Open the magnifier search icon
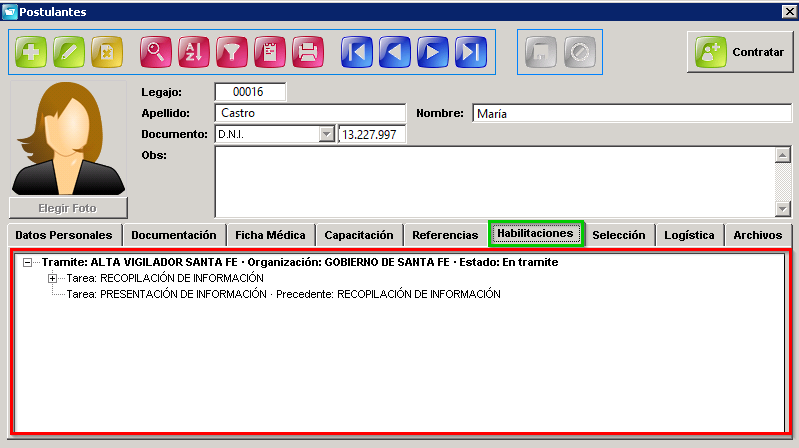 156,52
